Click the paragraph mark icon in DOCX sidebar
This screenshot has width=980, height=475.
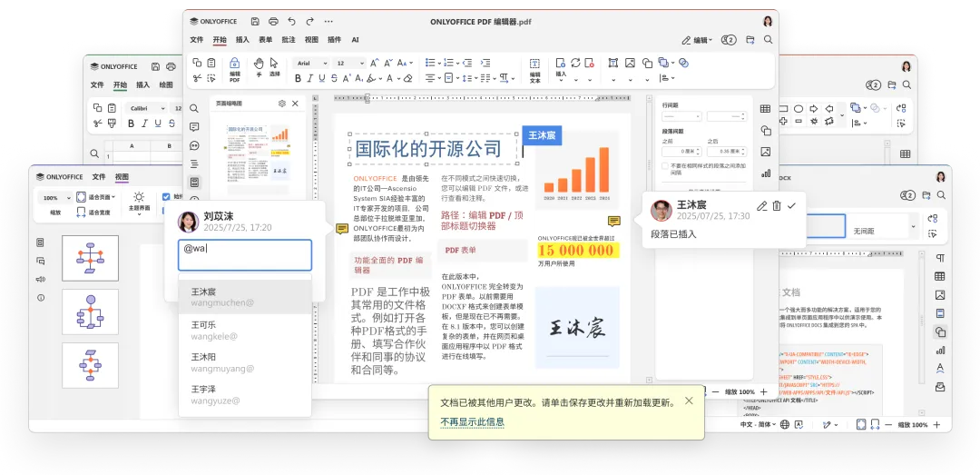(x=939, y=258)
